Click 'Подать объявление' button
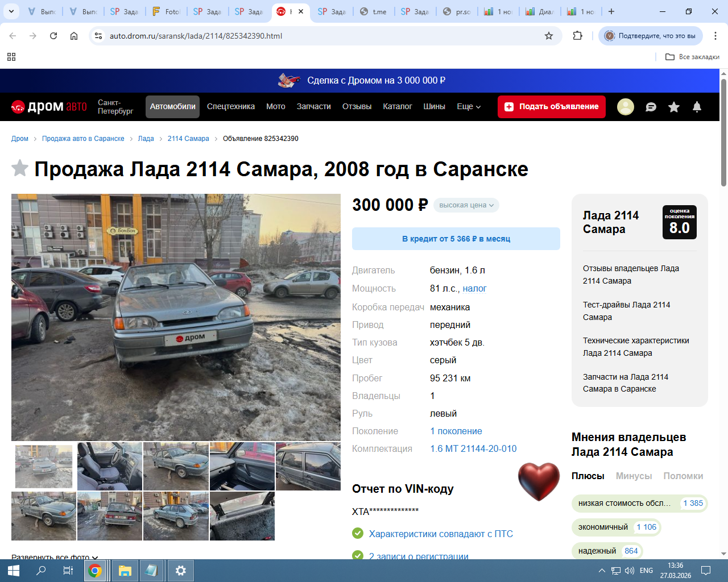Image resolution: width=728 pixels, height=582 pixels. (x=552, y=107)
